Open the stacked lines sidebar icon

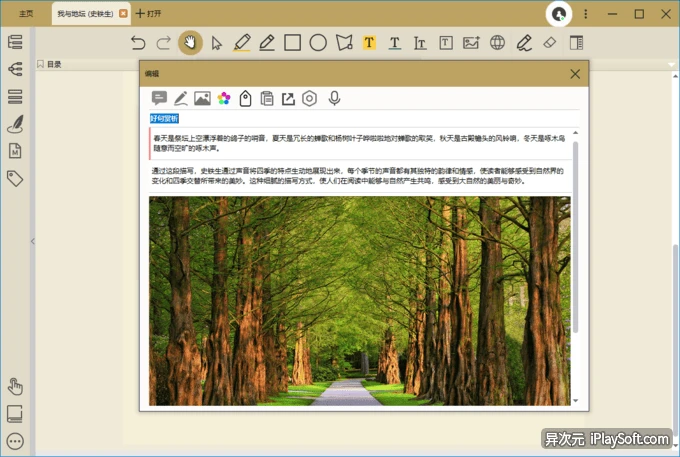15,96
